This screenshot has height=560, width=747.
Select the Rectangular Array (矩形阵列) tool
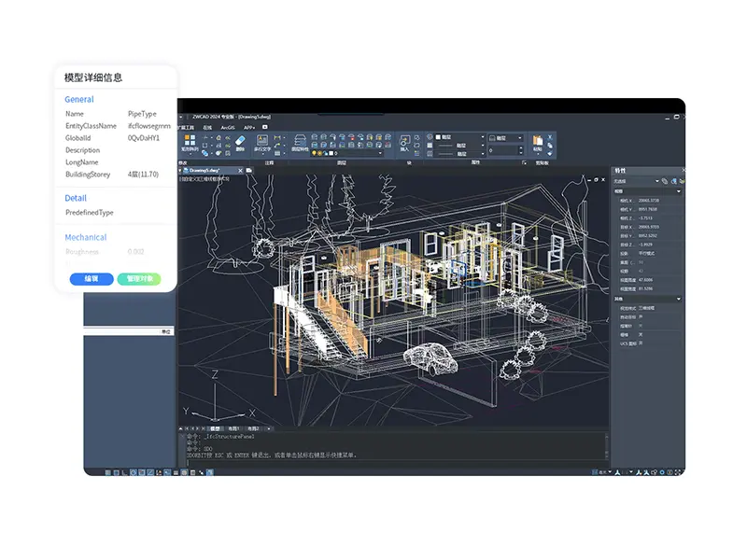[190, 143]
